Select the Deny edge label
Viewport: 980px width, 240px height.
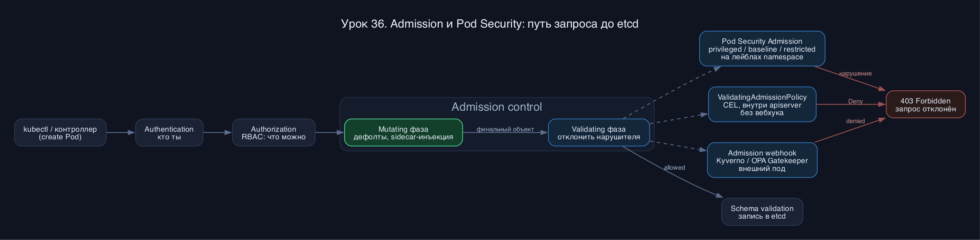point(855,101)
